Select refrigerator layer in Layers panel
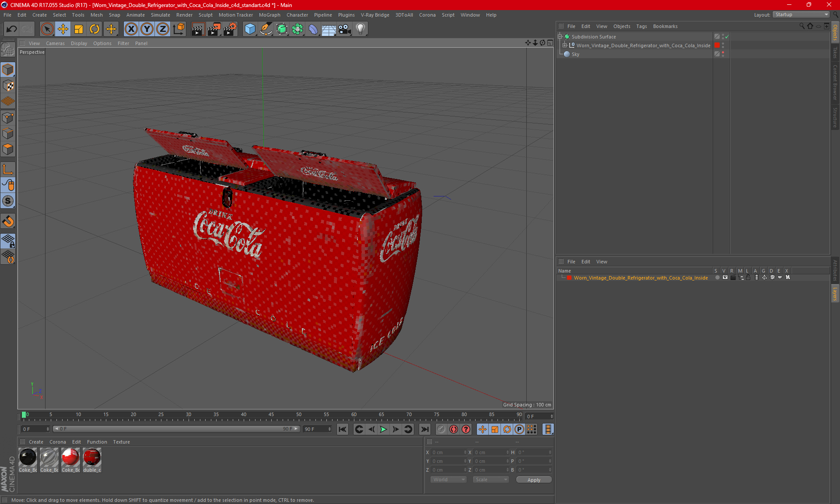Screen dimensions: 840x504 pyautogui.click(x=640, y=278)
